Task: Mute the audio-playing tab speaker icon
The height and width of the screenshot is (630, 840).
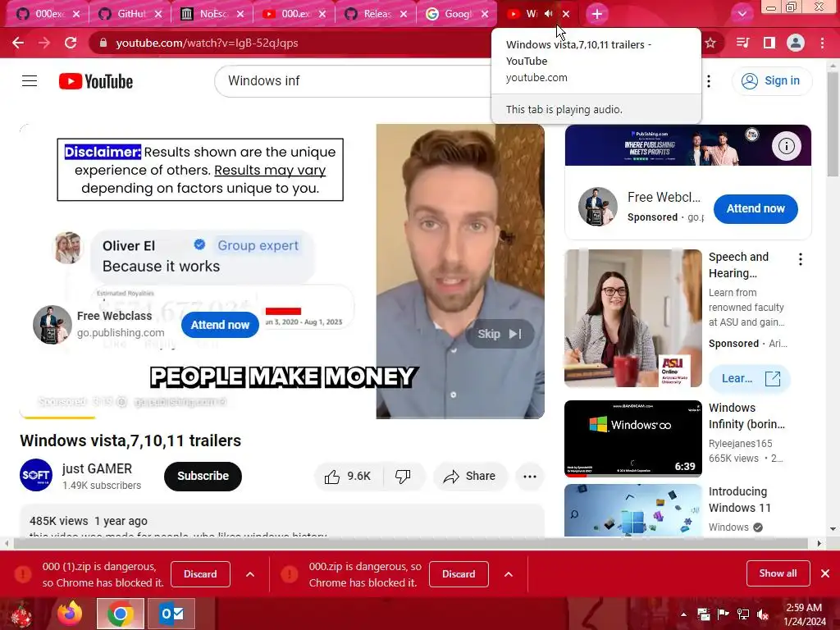Action: click(x=549, y=14)
